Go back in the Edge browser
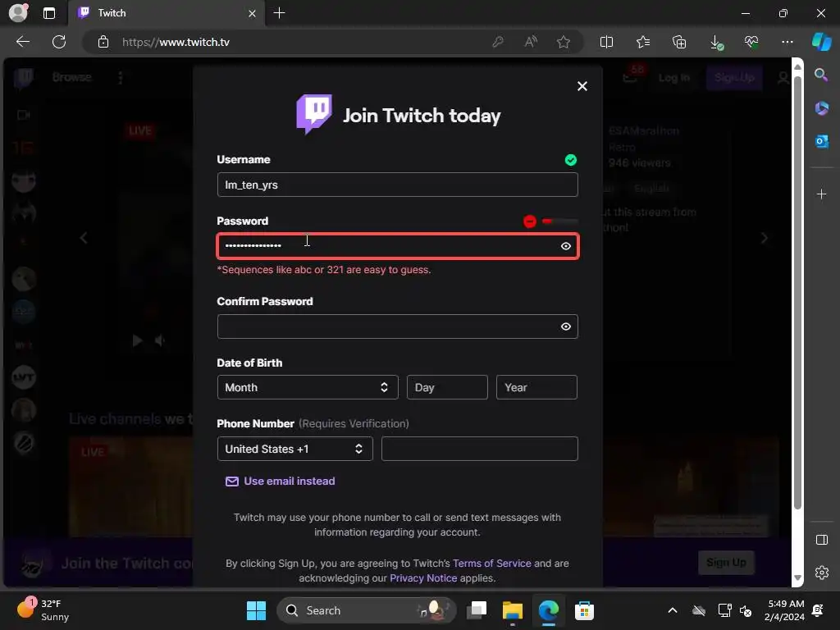The height and width of the screenshot is (630, 840). [23, 42]
